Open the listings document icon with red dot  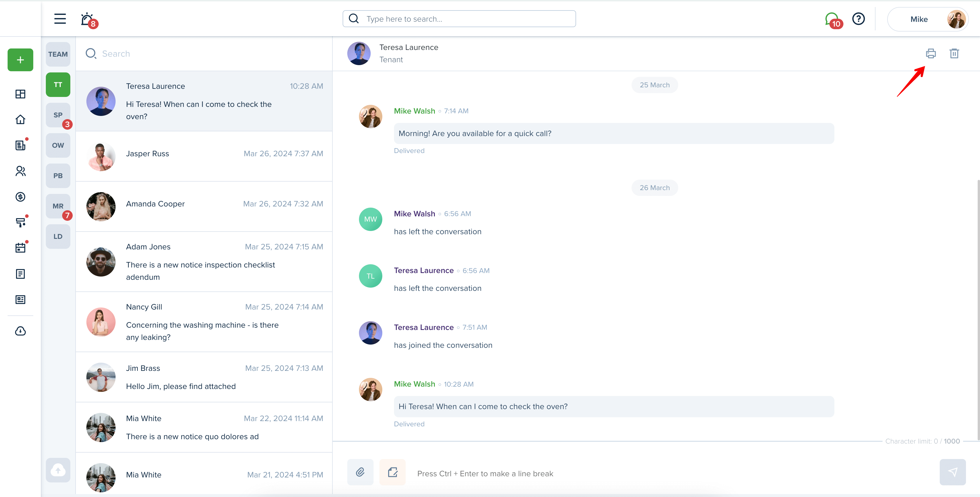coord(20,145)
